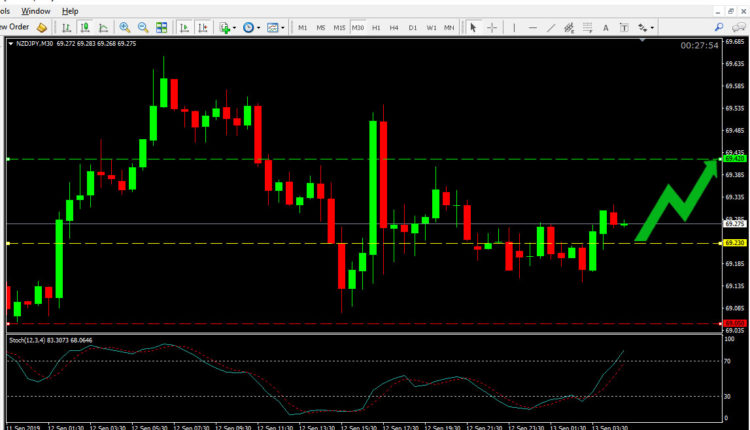Draw a vertical line tool
This screenshot has width=750, height=430.
click(513, 28)
